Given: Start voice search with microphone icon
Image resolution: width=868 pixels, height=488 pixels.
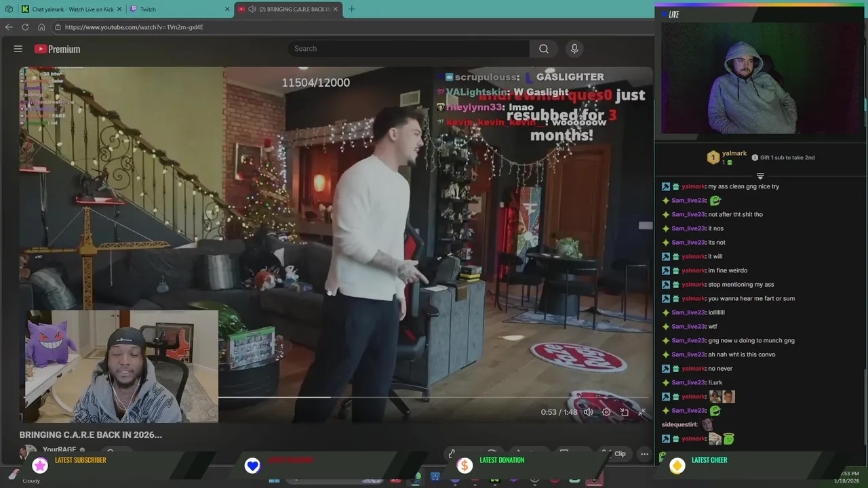Looking at the screenshot, I should click(574, 49).
